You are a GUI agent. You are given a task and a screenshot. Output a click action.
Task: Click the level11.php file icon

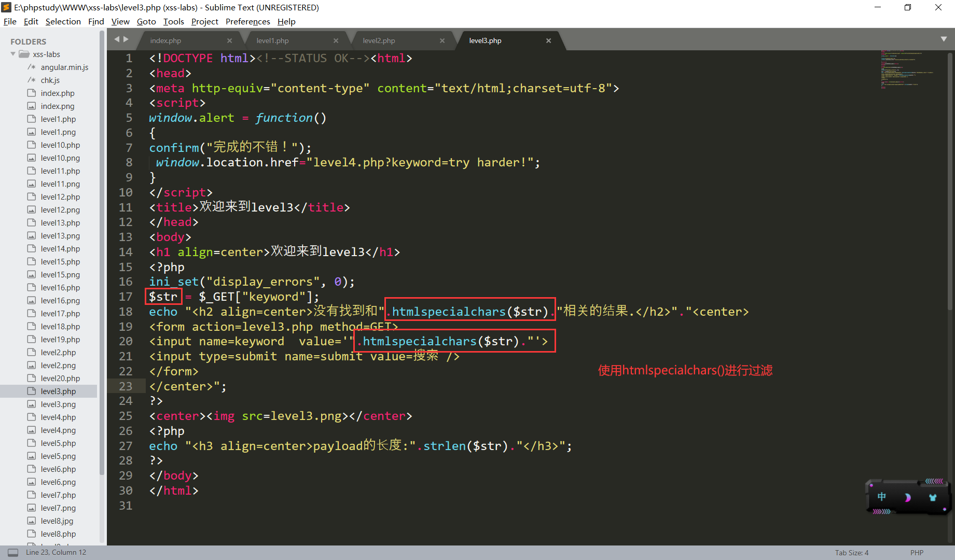pos(32,171)
